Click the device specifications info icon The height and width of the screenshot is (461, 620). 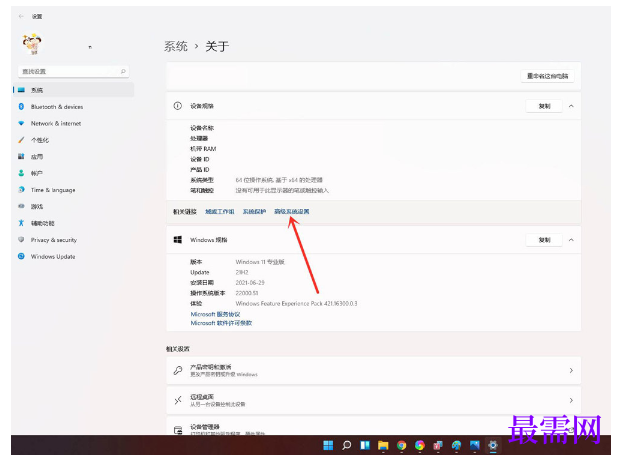tap(178, 106)
